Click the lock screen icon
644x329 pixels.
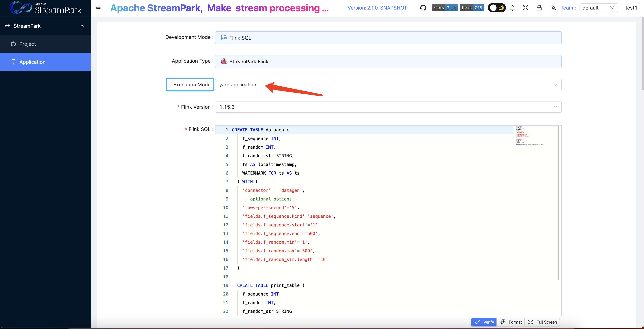click(539, 8)
